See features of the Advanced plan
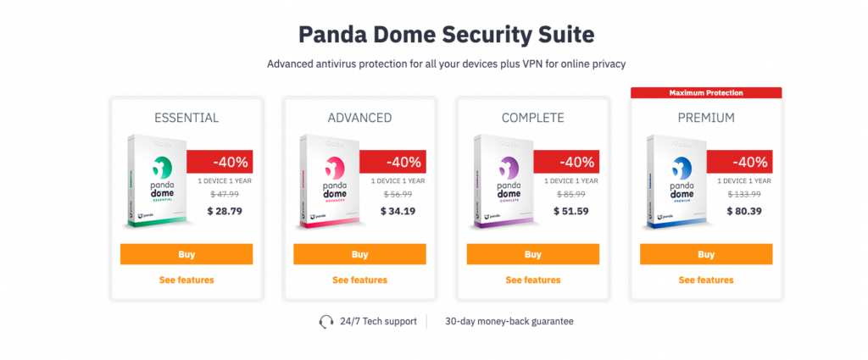868x360 pixels. click(x=359, y=280)
